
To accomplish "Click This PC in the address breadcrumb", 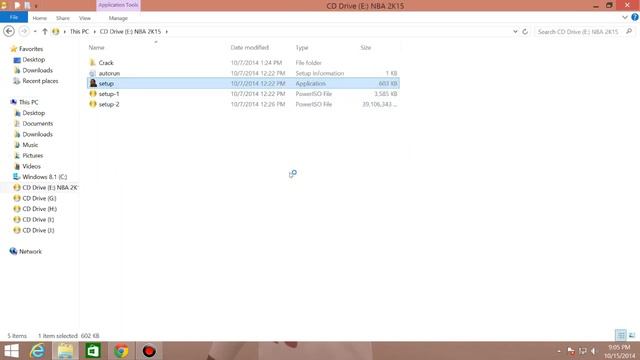I will point(79,31).
